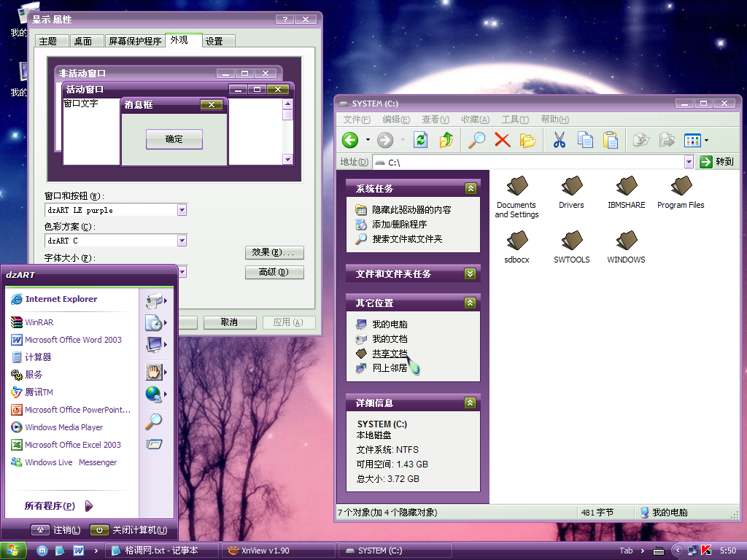747x560 pixels.
Task: Open the start menu's search magnifier icon
Action: (x=153, y=421)
